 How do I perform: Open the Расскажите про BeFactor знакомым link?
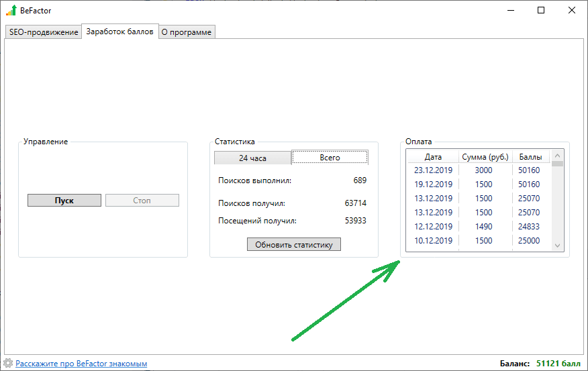pyautogui.click(x=81, y=363)
